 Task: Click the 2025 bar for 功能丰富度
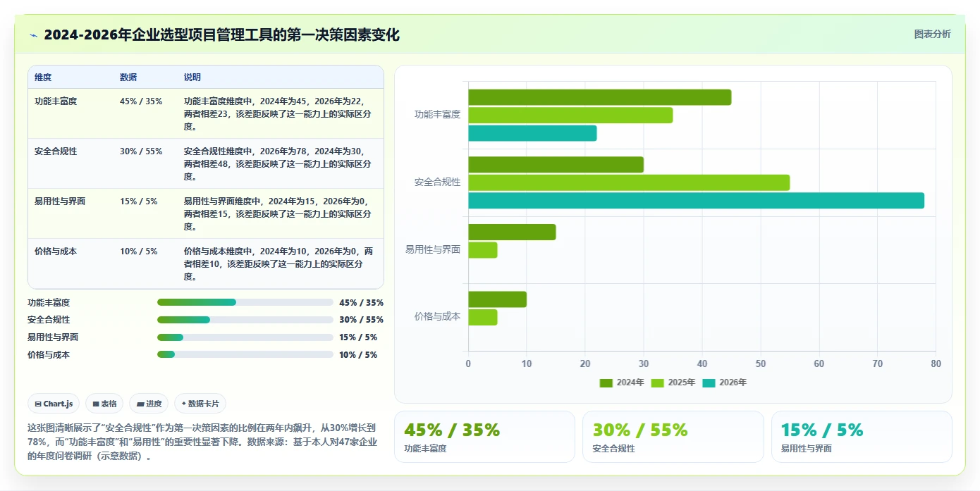pyautogui.click(x=570, y=116)
